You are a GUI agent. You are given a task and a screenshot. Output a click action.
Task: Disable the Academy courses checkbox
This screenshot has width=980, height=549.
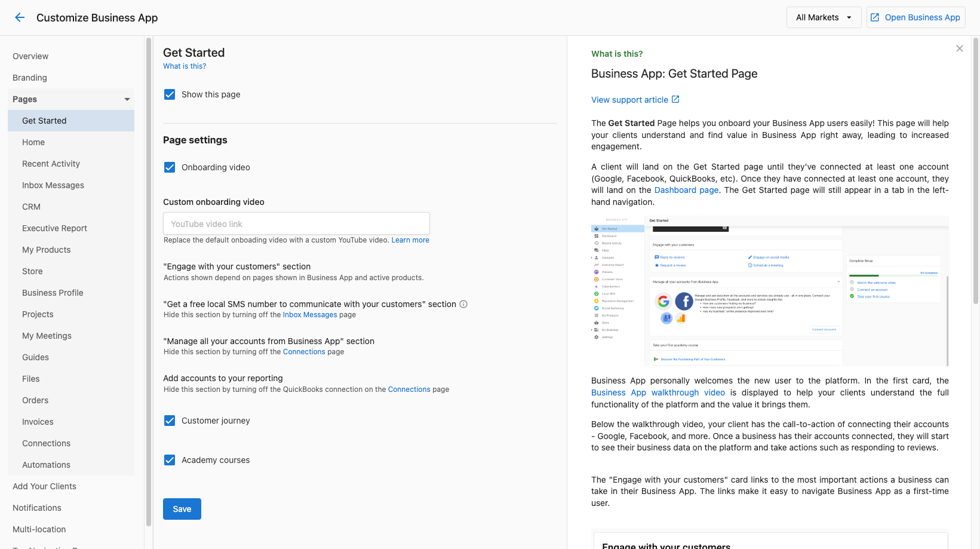170,460
